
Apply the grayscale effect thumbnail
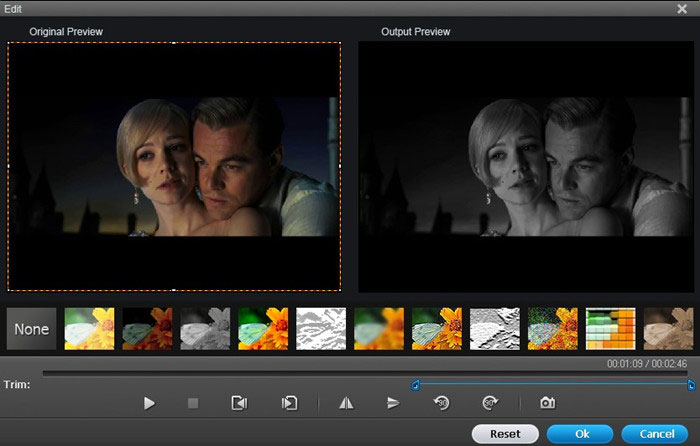coord(205,329)
